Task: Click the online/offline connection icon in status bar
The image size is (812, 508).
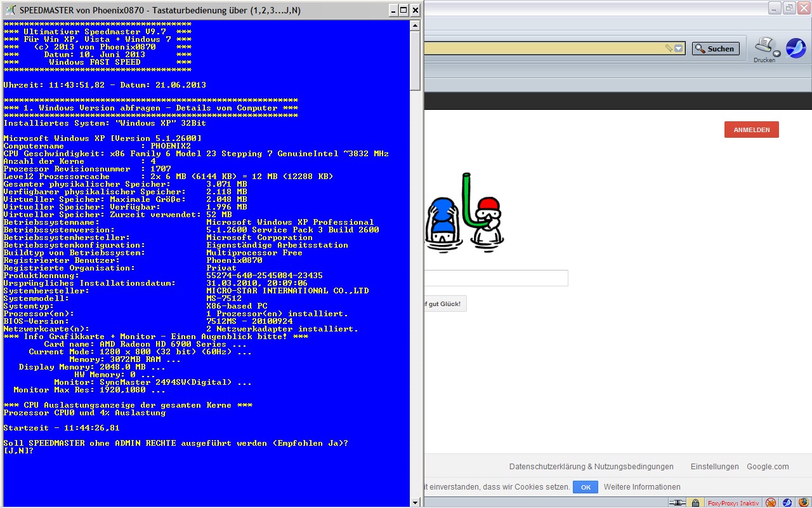Action: tap(678, 502)
